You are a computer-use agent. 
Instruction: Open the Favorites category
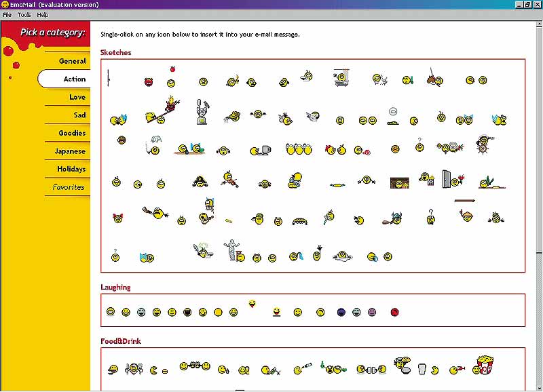[x=69, y=187]
